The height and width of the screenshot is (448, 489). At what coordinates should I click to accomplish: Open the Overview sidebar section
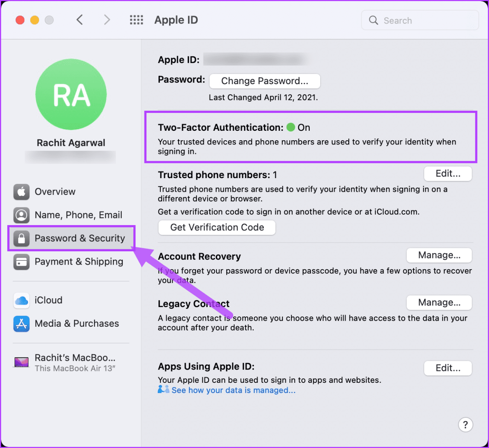click(x=55, y=192)
